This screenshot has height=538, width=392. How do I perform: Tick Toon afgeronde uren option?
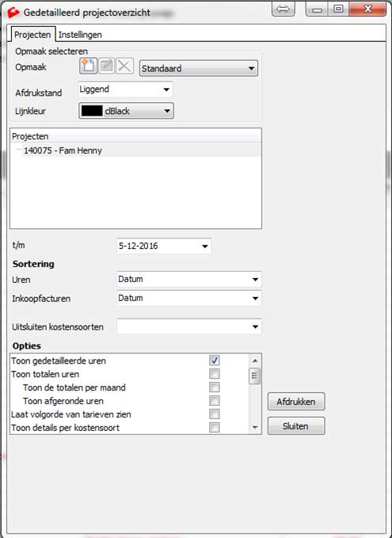point(215,400)
